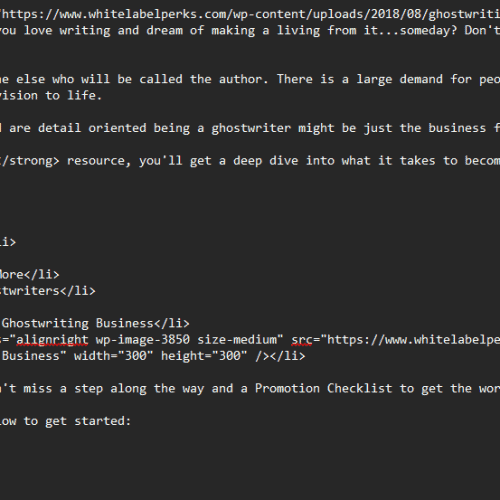Image resolution: width=500 pixels, height=500 pixels.
Task: Click the width="300" attribute value
Action: [114, 356]
